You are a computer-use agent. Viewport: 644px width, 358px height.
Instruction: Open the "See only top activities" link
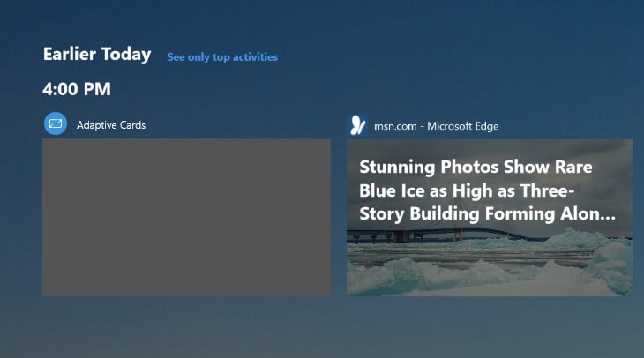tap(222, 57)
